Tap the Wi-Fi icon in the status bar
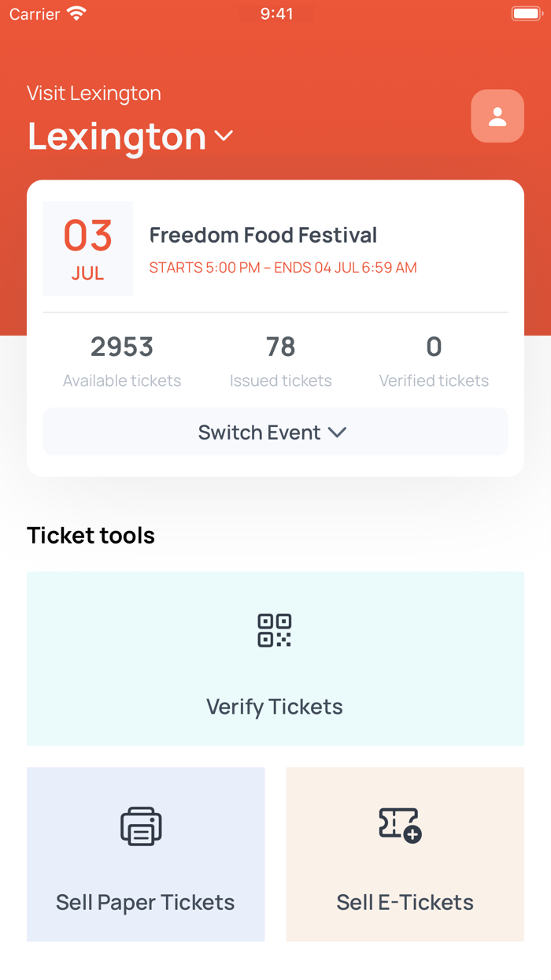The image size is (551, 980). (x=76, y=13)
